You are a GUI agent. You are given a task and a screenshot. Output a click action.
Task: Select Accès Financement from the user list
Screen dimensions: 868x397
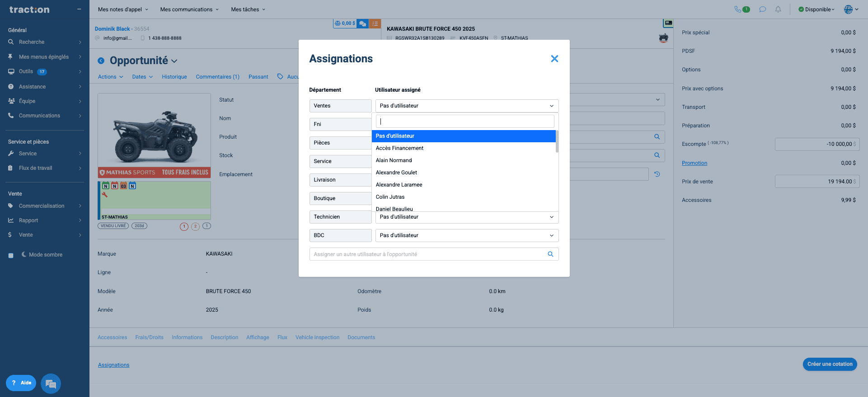464,148
